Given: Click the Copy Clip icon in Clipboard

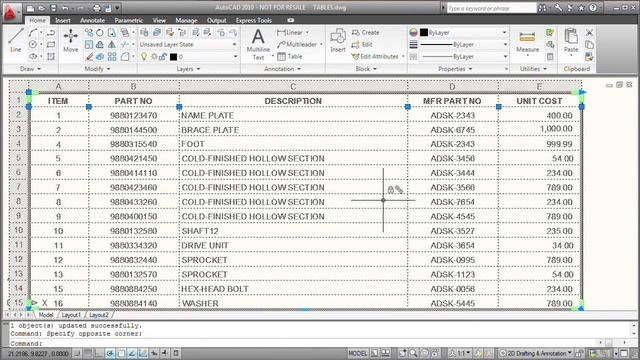Looking at the screenshot, I should tap(589, 44).
